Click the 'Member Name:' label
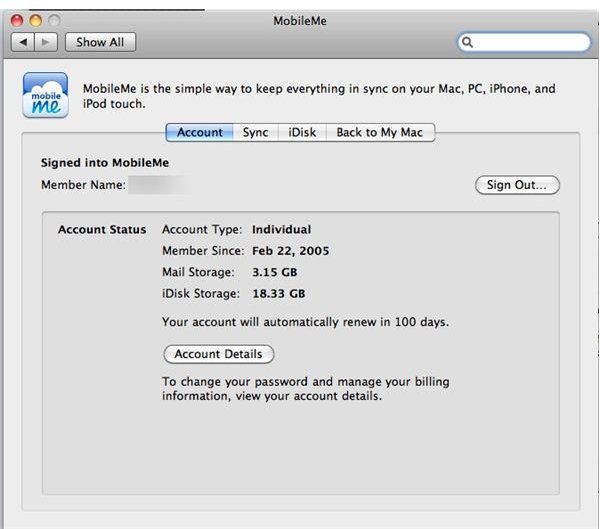The height and width of the screenshot is (529, 600). click(x=83, y=185)
